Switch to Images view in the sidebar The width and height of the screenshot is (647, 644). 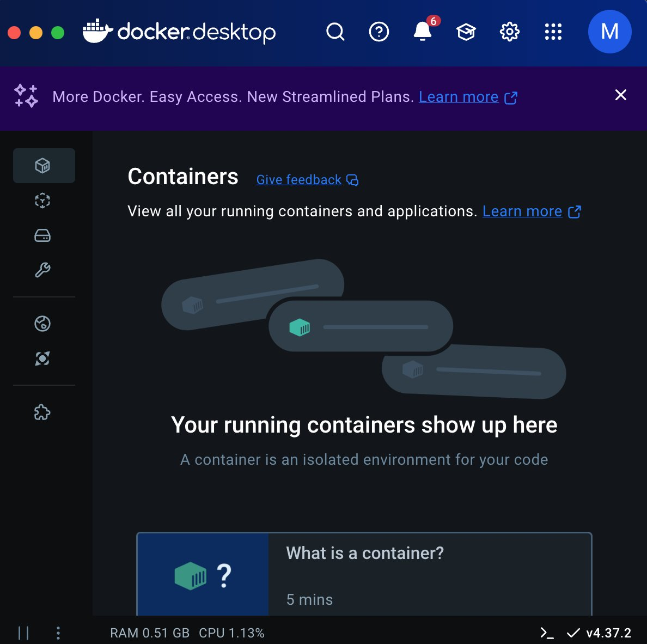tap(42, 201)
